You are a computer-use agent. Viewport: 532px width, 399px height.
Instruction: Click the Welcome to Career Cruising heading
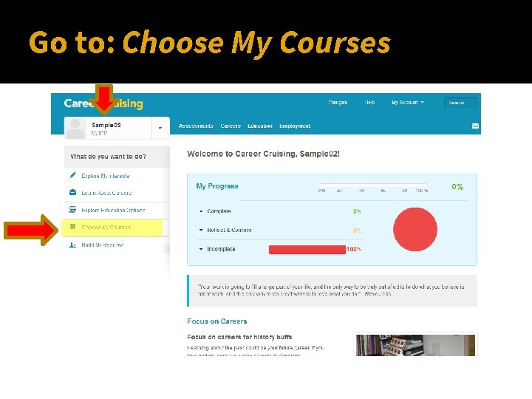(x=263, y=154)
